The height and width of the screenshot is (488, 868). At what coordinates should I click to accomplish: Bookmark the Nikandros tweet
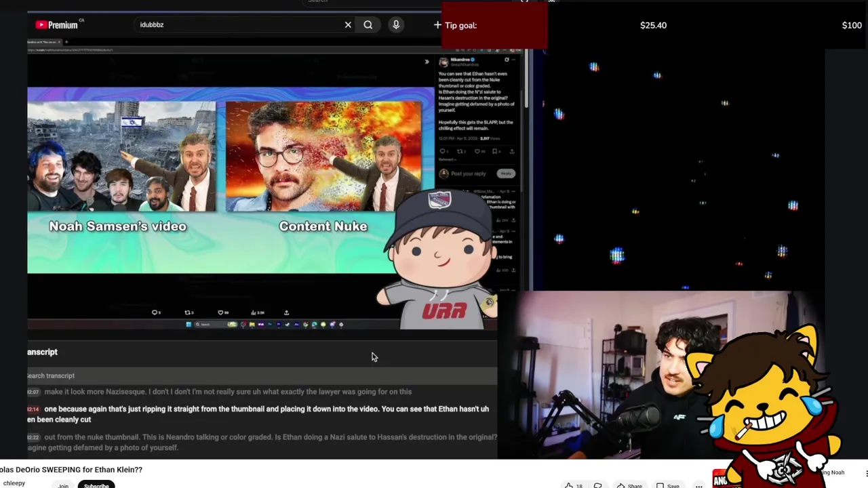495,151
